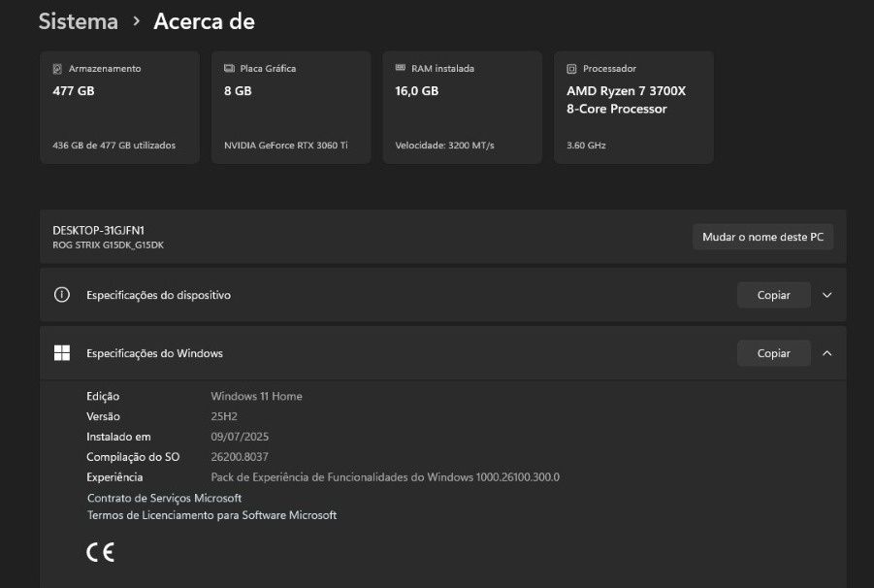Click the Compilação do SO label
Image resolution: width=874 pixels, height=588 pixels.
pyautogui.click(x=133, y=456)
